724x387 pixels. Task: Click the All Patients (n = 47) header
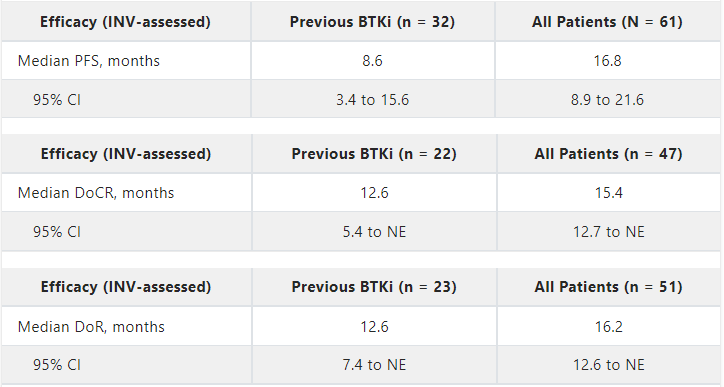point(609,154)
